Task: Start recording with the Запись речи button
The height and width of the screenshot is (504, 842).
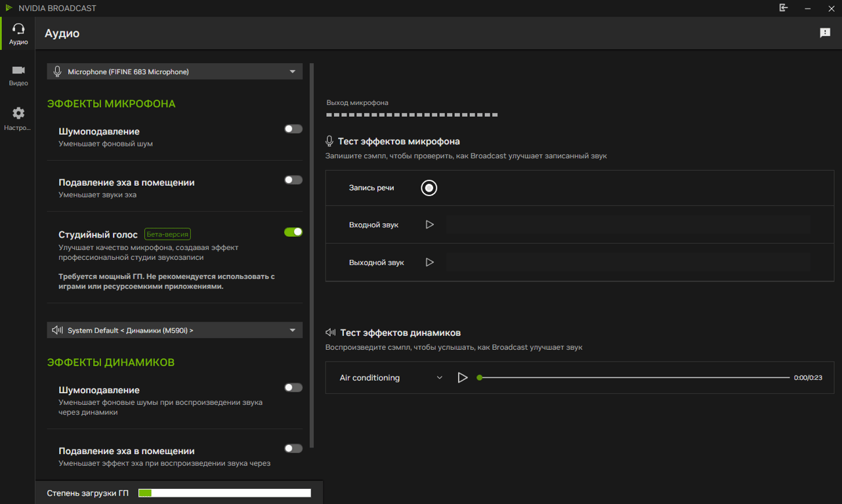Action: pyautogui.click(x=429, y=188)
